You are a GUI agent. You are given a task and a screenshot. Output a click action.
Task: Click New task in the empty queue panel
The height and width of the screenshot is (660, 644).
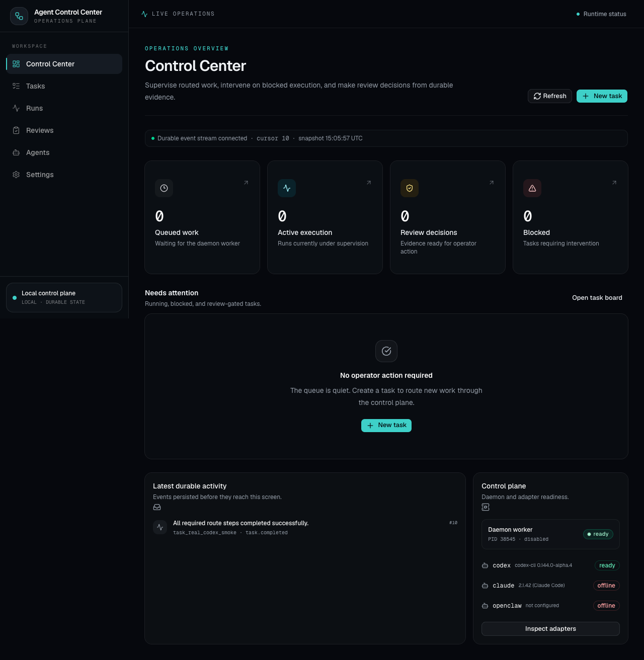386,426
